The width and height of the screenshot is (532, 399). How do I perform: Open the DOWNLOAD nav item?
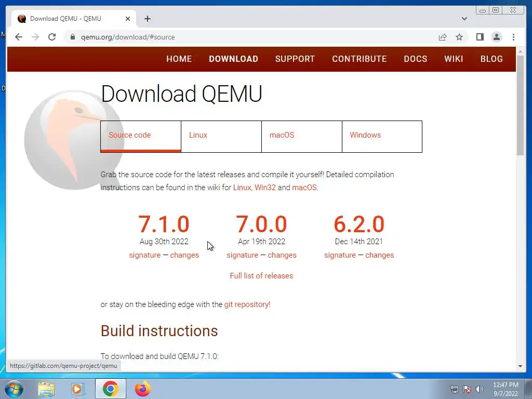(x=233, y=59)
